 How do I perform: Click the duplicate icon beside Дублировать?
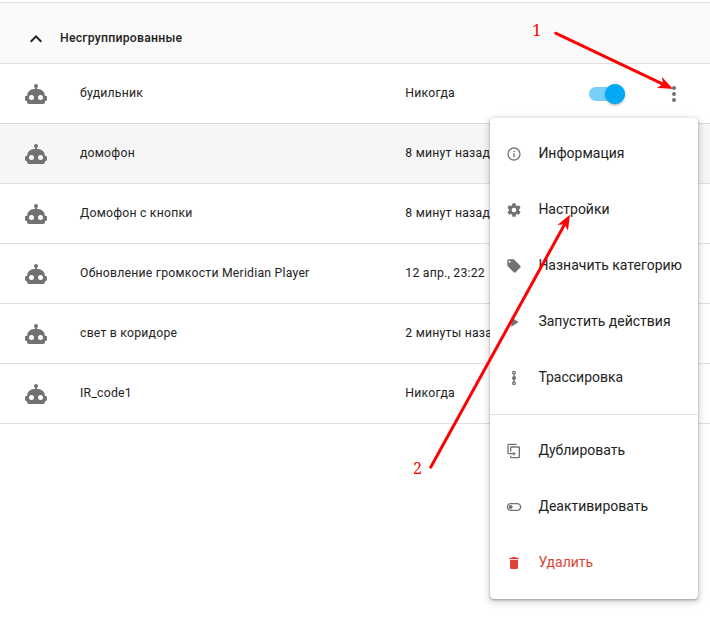point(513,451)
